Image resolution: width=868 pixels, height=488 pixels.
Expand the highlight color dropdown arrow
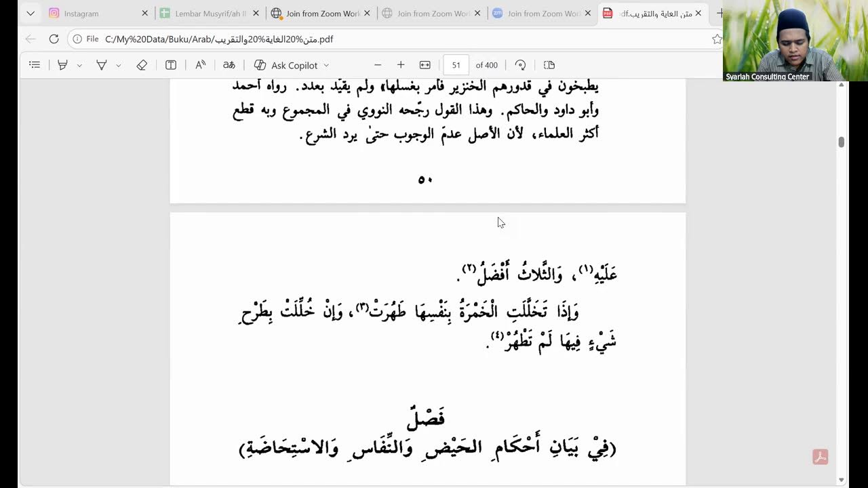click(79, 65)
